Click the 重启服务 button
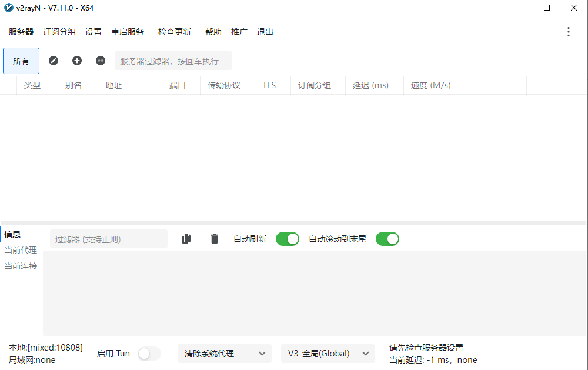The width and height of the screenshot is (588, 370). (x=128, y=32)
